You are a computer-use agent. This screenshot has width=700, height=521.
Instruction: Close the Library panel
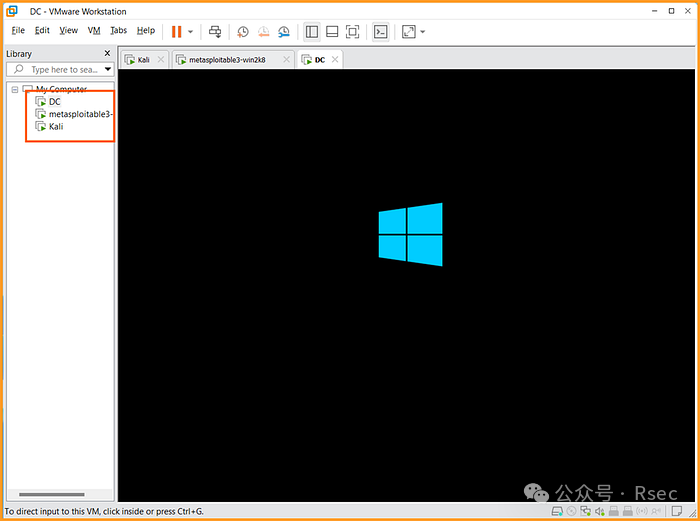[x=107, y=53]
